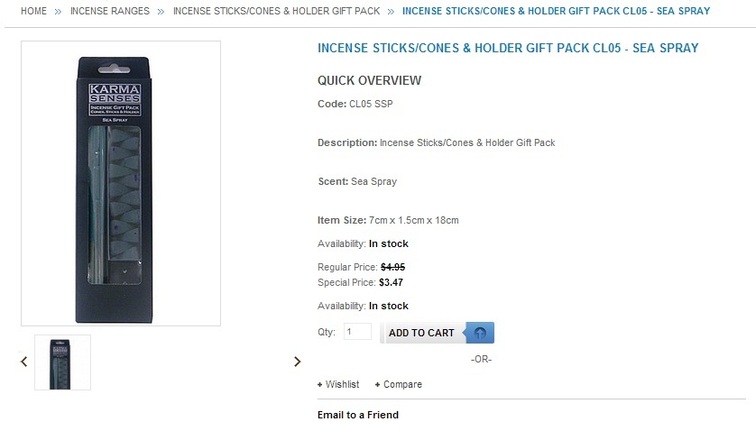The image size is (756, 431).
Task: Click the next thumbnail arrow
Action: coord(297,362)
